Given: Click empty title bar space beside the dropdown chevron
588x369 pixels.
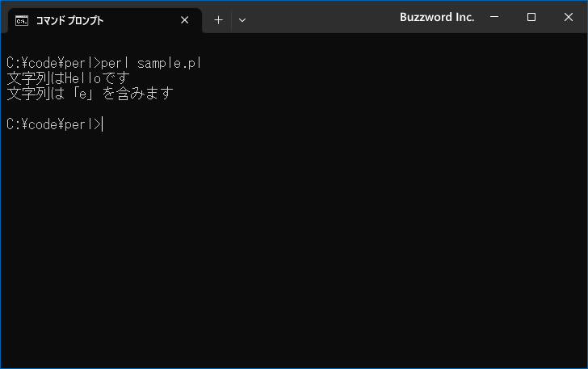Looking at the screenshot, I should point(322,17).
